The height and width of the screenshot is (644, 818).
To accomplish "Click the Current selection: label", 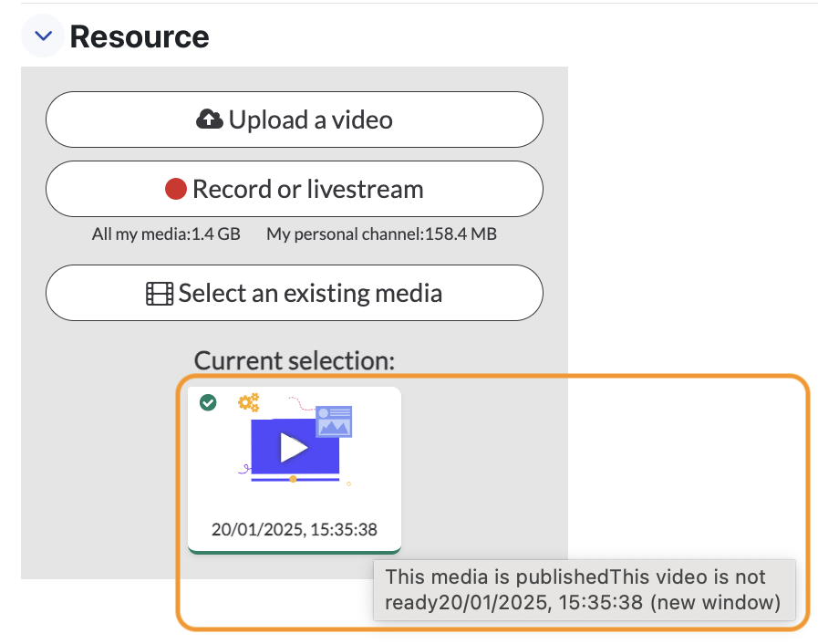I will [295, 360].
